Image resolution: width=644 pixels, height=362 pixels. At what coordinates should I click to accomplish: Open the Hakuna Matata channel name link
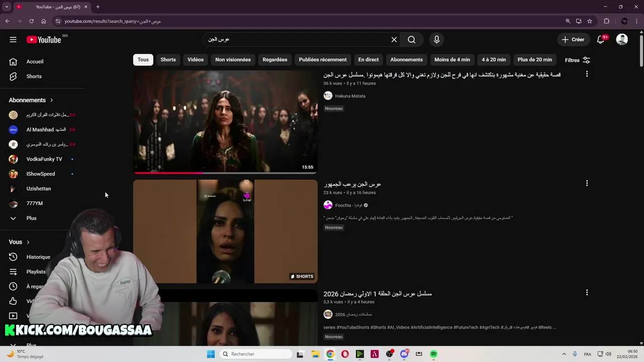[x=350, y=96]
